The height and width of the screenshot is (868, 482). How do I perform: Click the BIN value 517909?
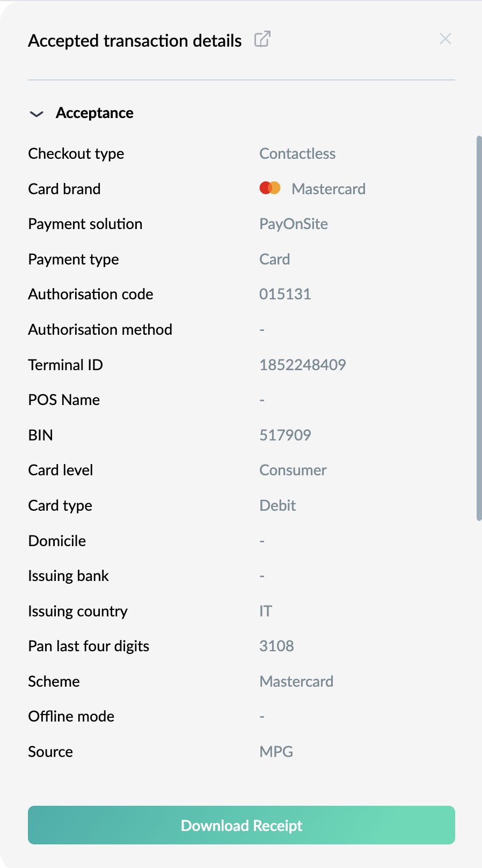285,435
